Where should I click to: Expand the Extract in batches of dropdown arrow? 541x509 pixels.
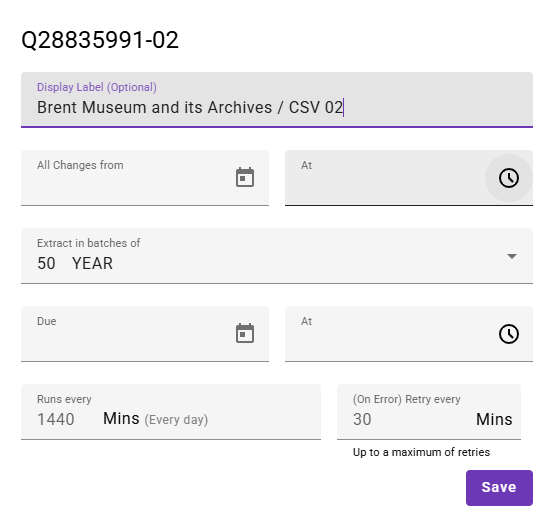pyautogui.click(x=512, y=256)
